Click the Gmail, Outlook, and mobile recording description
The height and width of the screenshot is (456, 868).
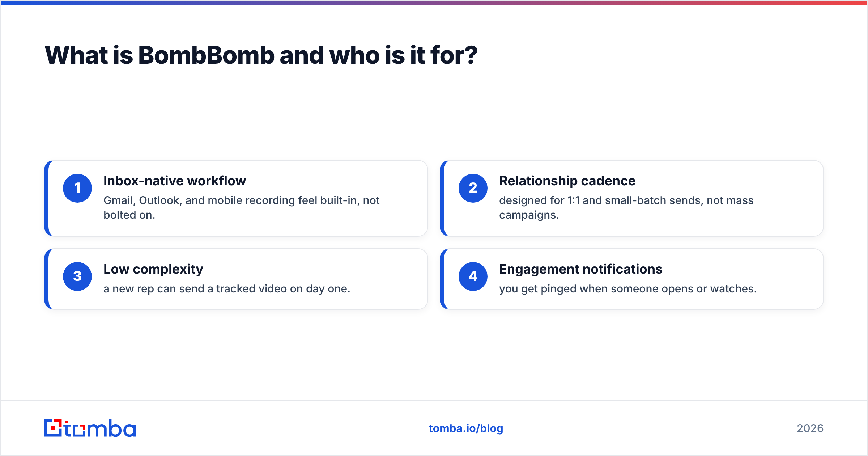click(x=241, y=208)
